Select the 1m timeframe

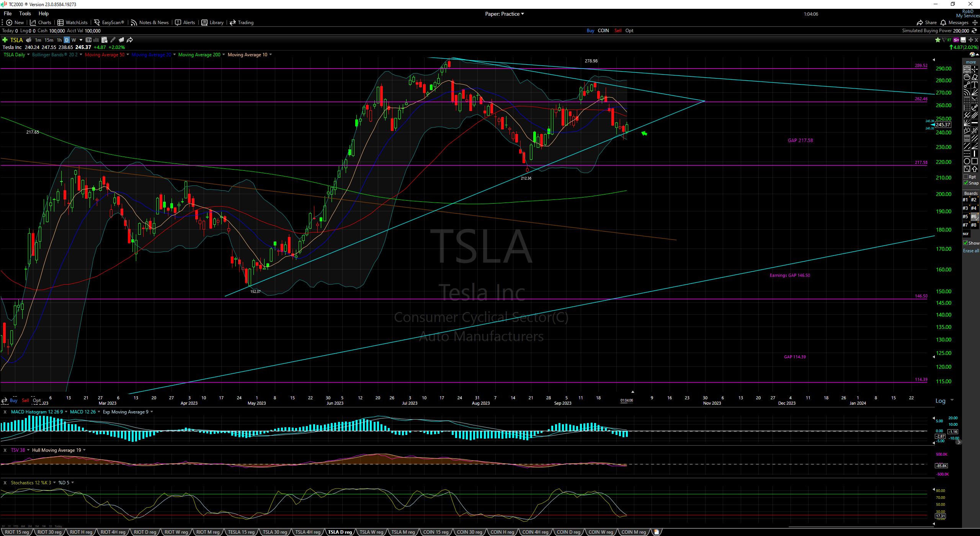click(x=38, y=40)
